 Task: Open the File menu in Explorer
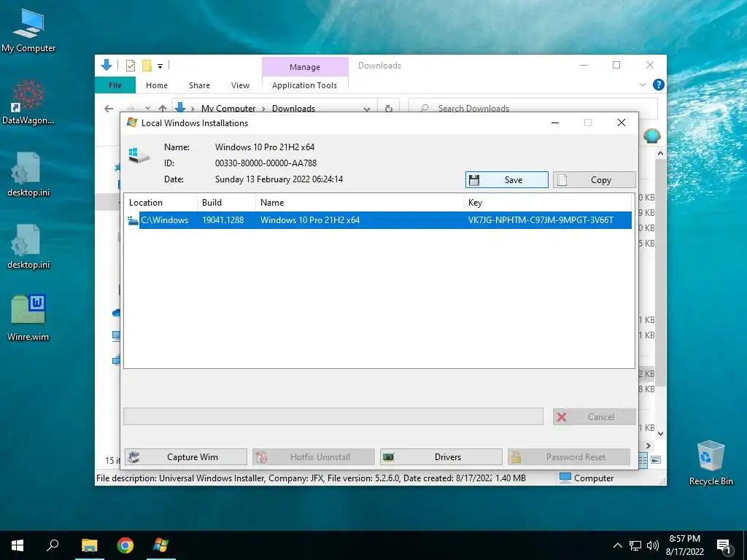pos(115,85)
